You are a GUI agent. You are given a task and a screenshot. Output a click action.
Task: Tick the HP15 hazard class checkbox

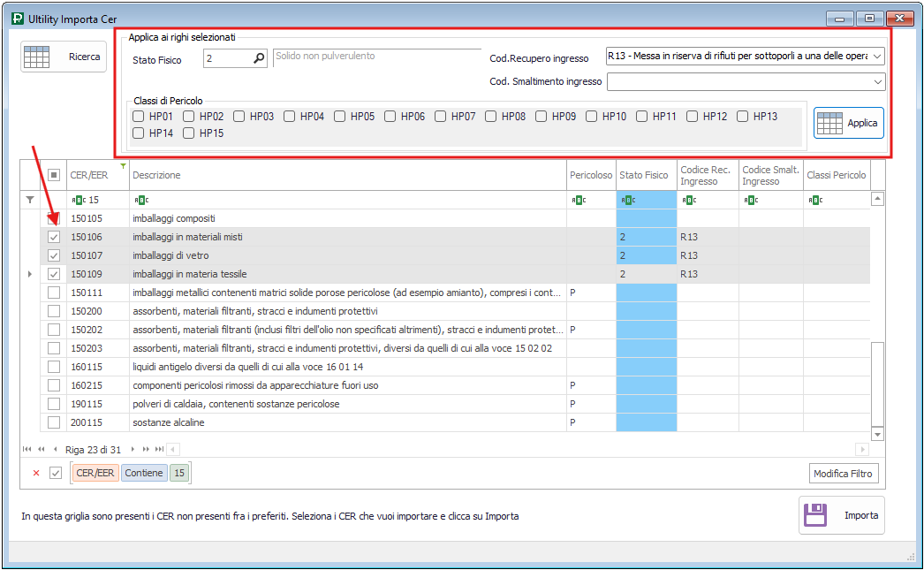pos(188,133)
